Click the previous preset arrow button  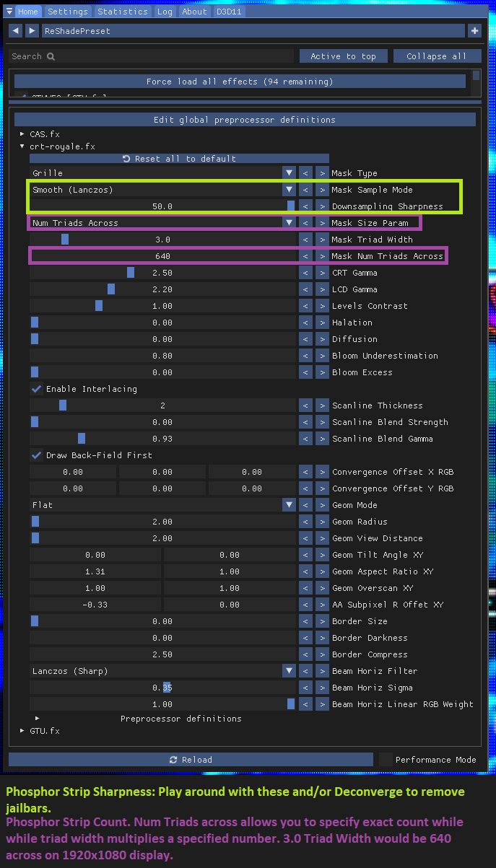(15, 31)
